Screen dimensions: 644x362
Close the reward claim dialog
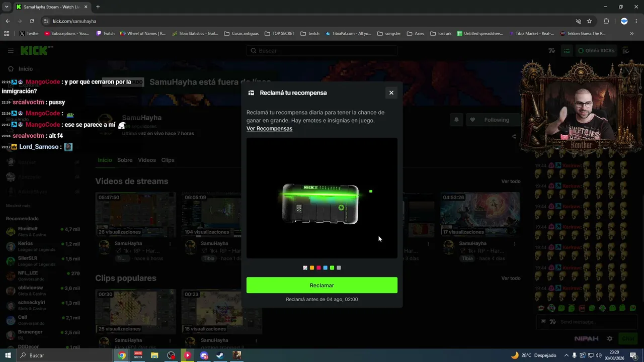click(391, 93)
